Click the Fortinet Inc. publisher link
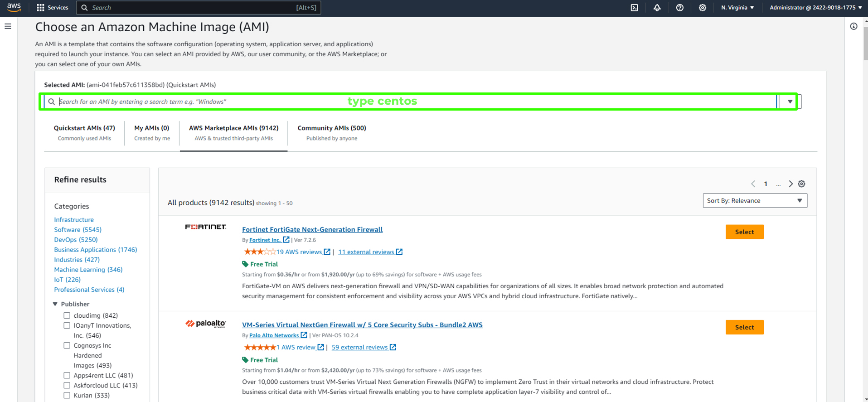The height and width of the screenshot is (402, 868). [265, 240]
